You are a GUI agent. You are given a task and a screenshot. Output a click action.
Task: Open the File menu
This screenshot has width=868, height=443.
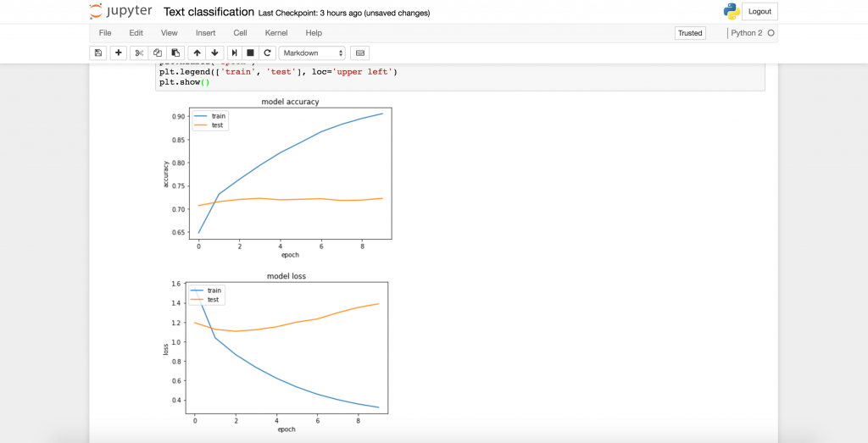[x=105, y=33]
